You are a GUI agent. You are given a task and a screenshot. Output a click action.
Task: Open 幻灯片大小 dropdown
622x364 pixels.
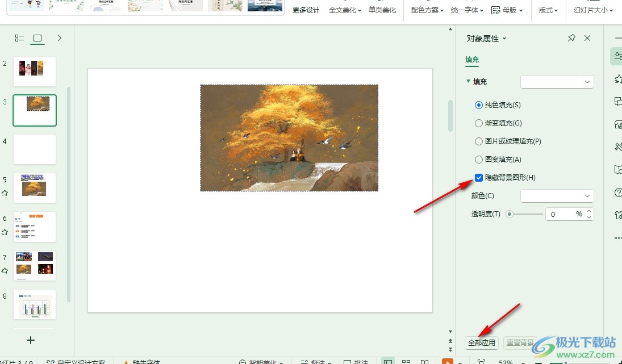click(x=594, y=10)
